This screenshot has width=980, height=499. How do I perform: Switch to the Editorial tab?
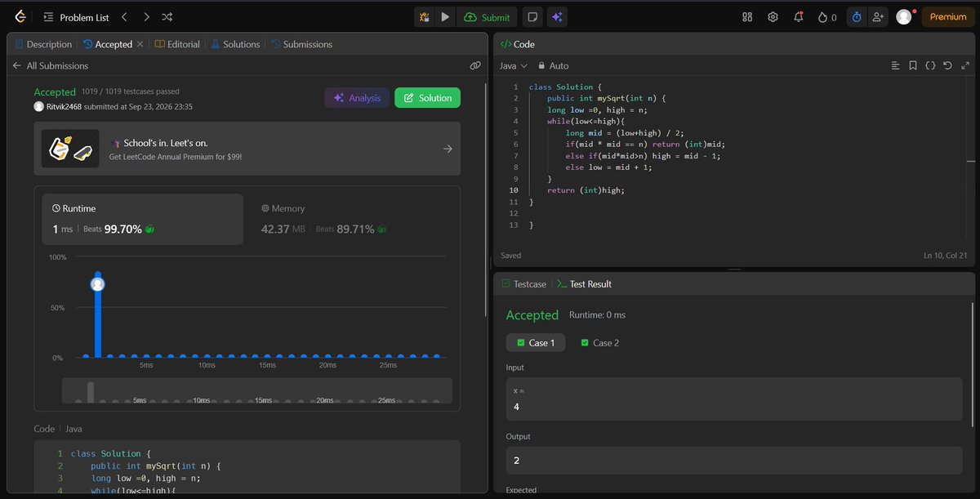[x=177, y=44]
